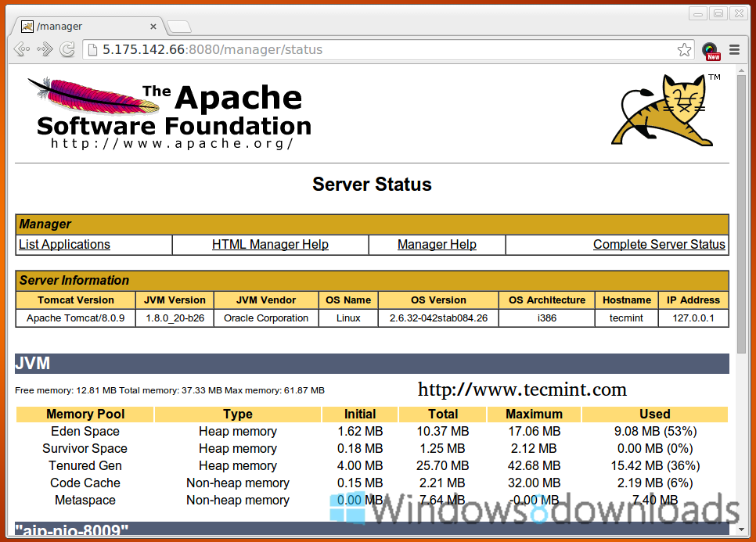Click the Tenured Gen row label

pyautogui.click(x=85, y=466)
